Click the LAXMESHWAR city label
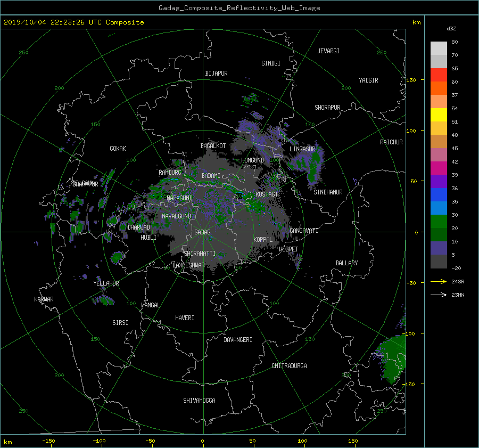Viewport: 479px width, 448px height. coord(188,265)
